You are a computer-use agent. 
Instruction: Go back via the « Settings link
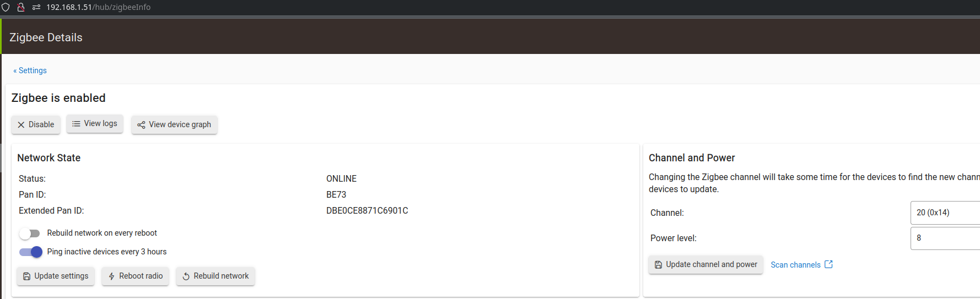pyautogui.click(x=30, y=70)
